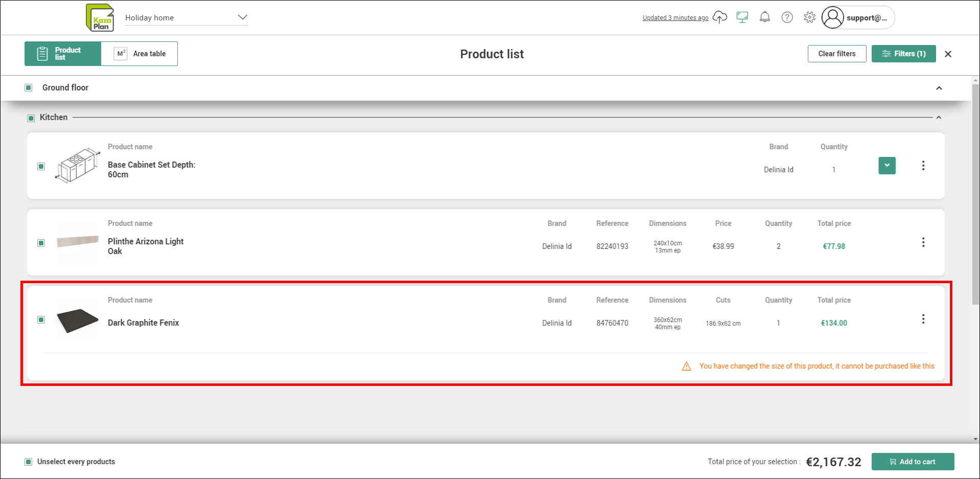Viewport: 980px width, 479px height.
Task: Click the cloud upload save icon
Action: 719,17
